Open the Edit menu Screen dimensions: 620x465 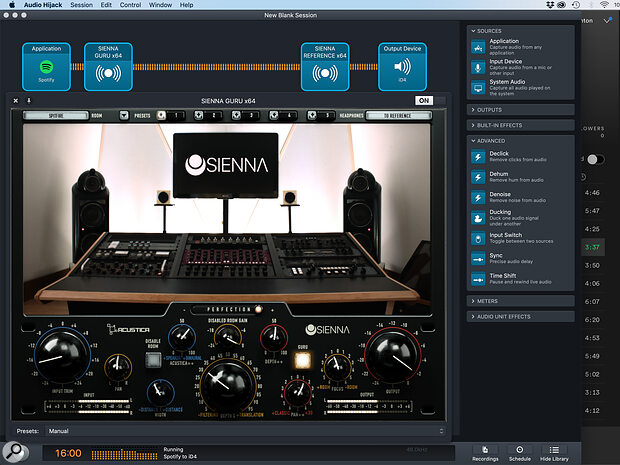(106, 5)
